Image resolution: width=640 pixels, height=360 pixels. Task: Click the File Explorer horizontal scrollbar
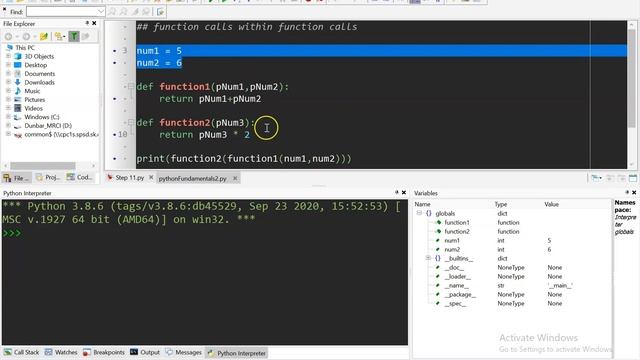click(43, 165)
